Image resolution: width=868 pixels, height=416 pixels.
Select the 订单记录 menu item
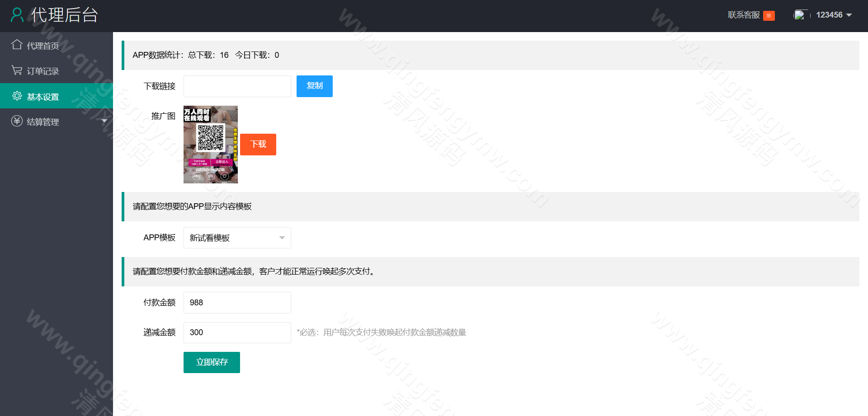[x=42, y=70]
